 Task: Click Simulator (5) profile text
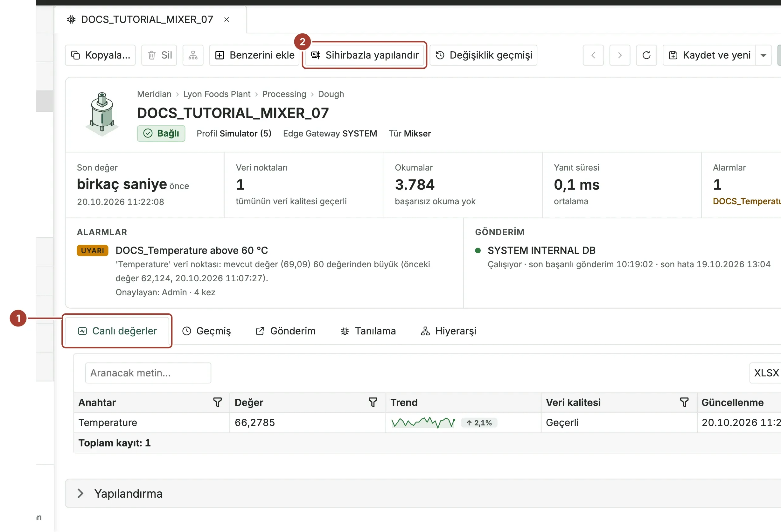(245, 133)
